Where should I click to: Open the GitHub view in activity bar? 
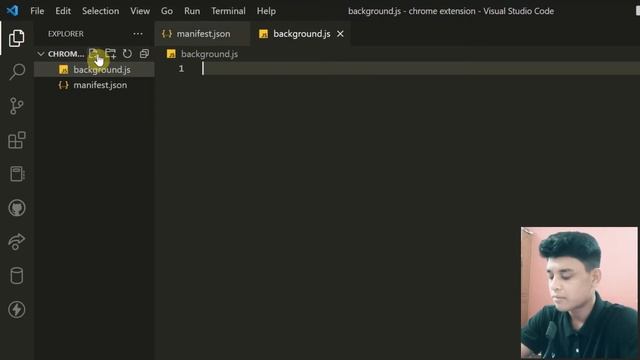[x=17, y=208]
